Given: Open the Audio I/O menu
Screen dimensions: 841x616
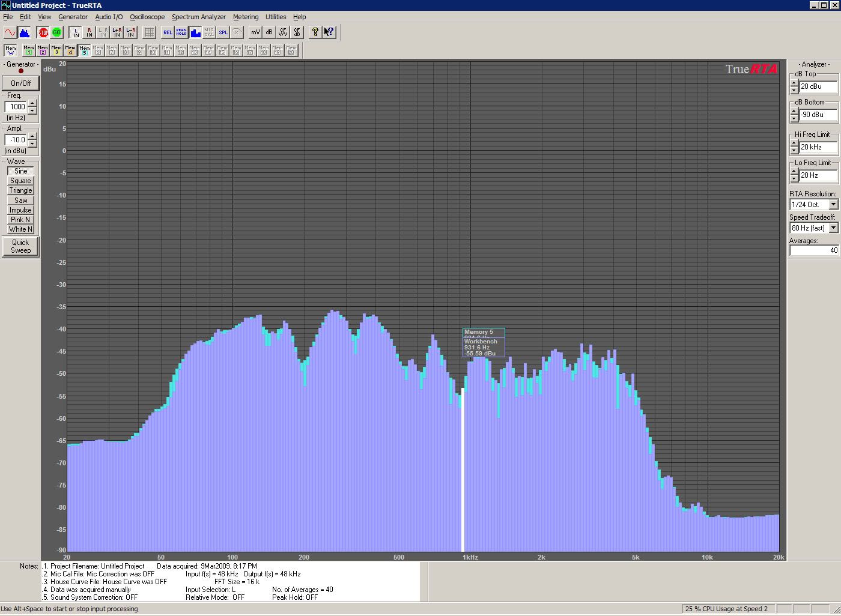Looking at the screenshot, I should (x=109, y=17).
